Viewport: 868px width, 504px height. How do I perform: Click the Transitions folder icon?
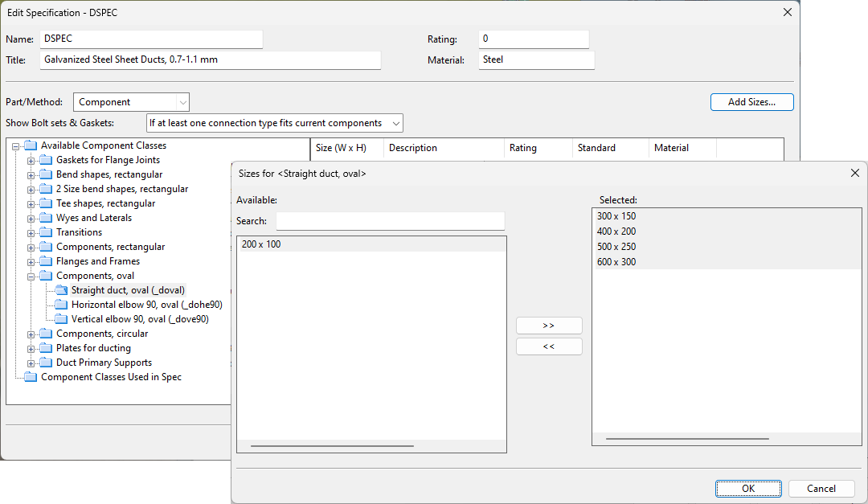(46, 232)
